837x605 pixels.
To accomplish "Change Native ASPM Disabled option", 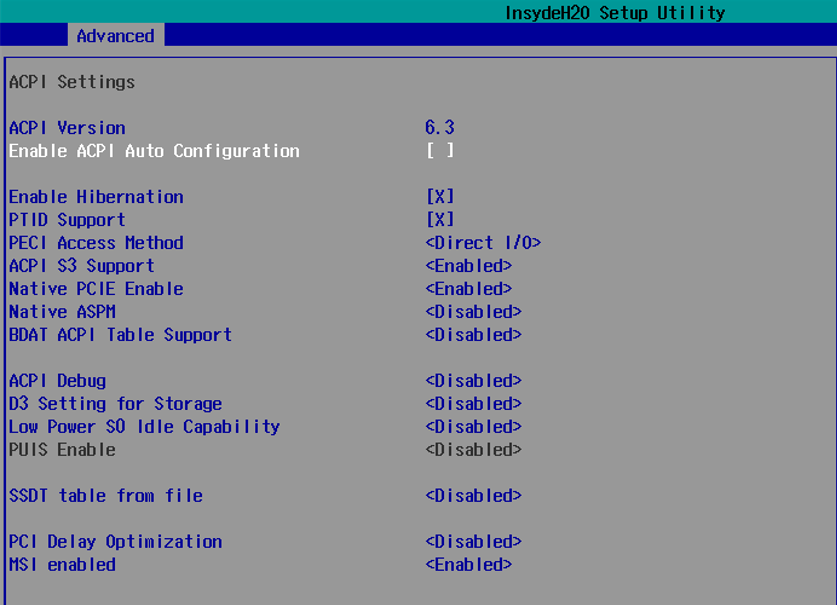I will click(473, 312).
